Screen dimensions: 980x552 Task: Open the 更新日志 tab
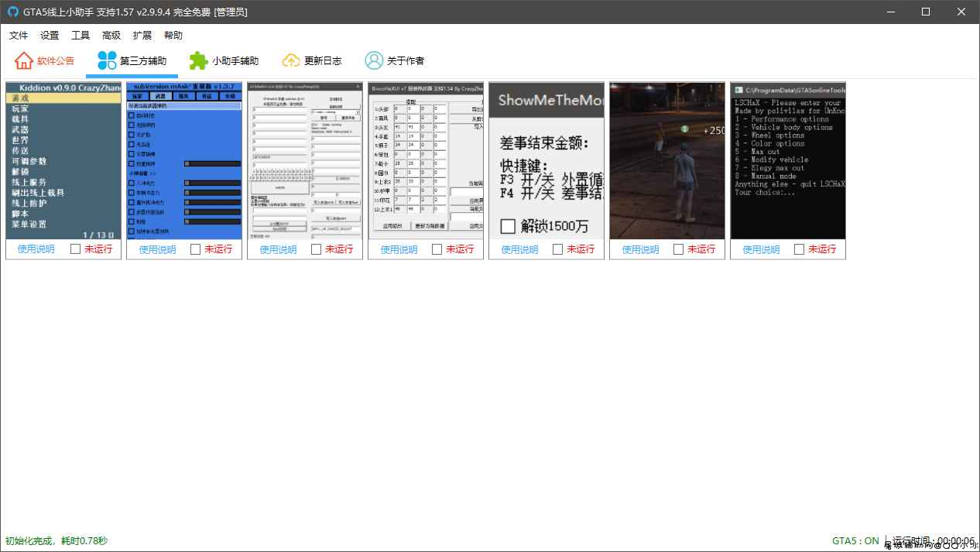(313, 60)
